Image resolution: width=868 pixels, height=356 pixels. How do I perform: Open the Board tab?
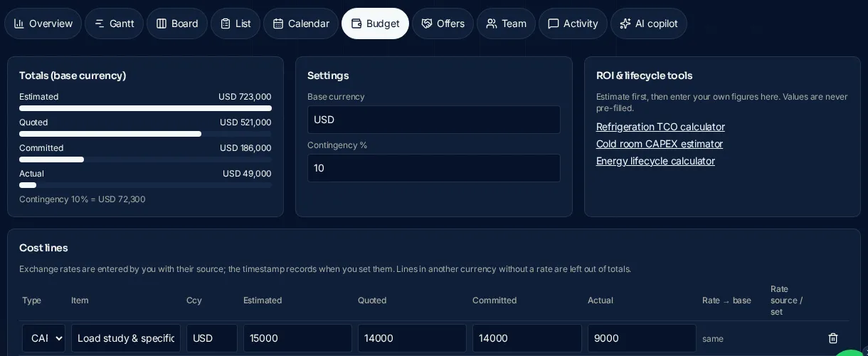click(x=177, y=23)
